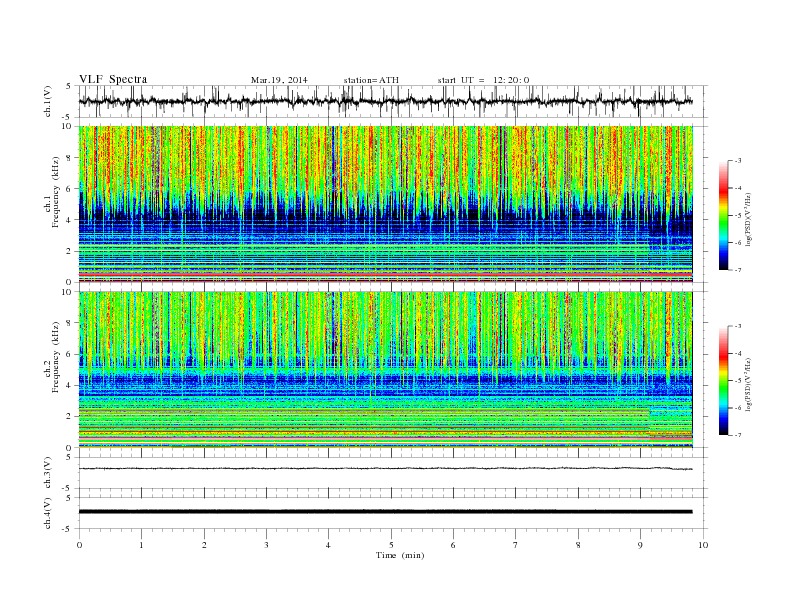This screenshot has width=792, height=612.
Task: Select the ch.2 color bar 'log(PSD)(V²/Hz)' label
Action: pyautogui.click(x=750, y=384)
